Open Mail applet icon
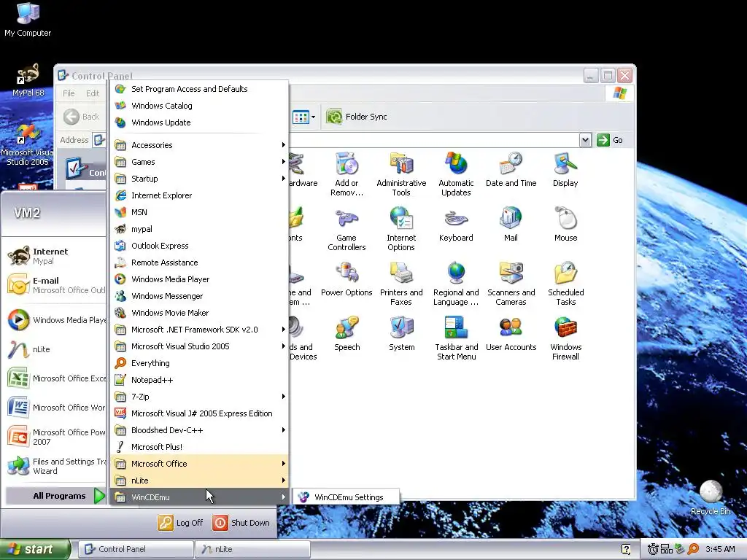Screen dimensions: 747x560 point(511,225)
